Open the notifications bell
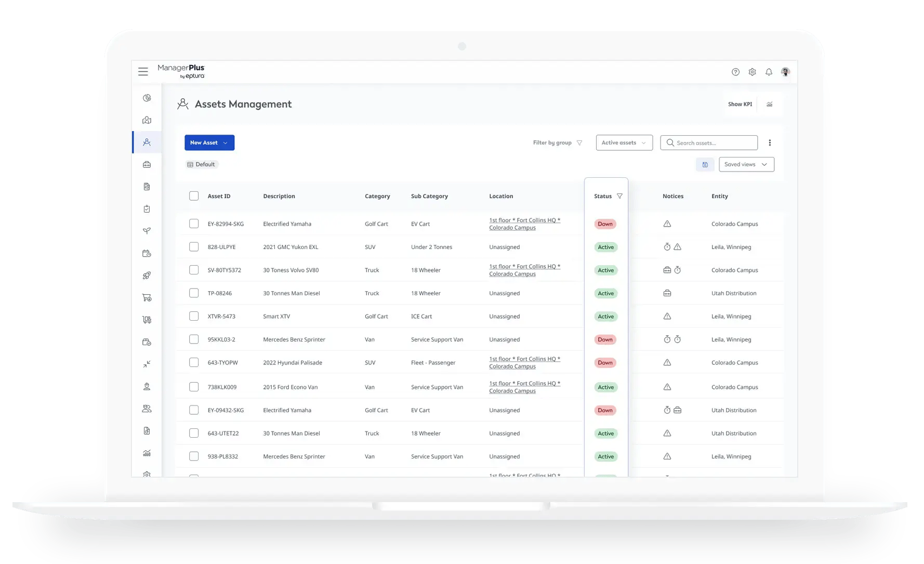 click(769, 72)
